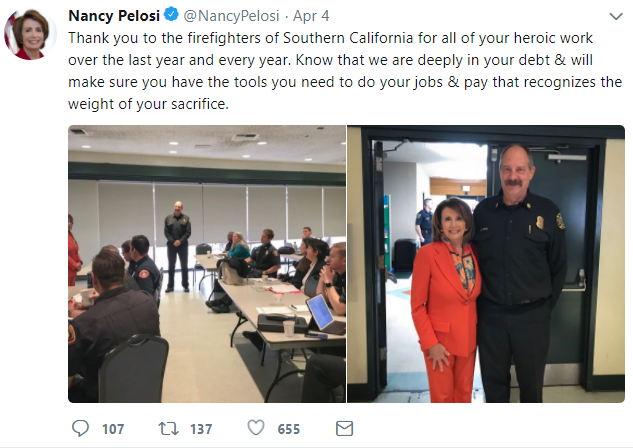Open the profile avatar picture
Screen dimensions: 633x448
(x=32, y=37)
